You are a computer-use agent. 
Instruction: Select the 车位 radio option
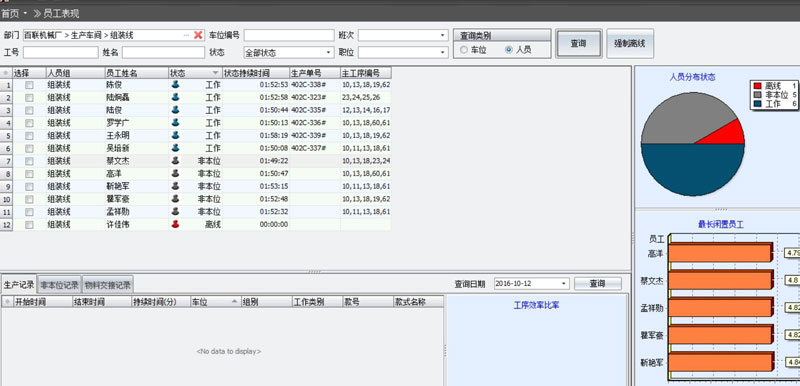(x=463, y=50)
